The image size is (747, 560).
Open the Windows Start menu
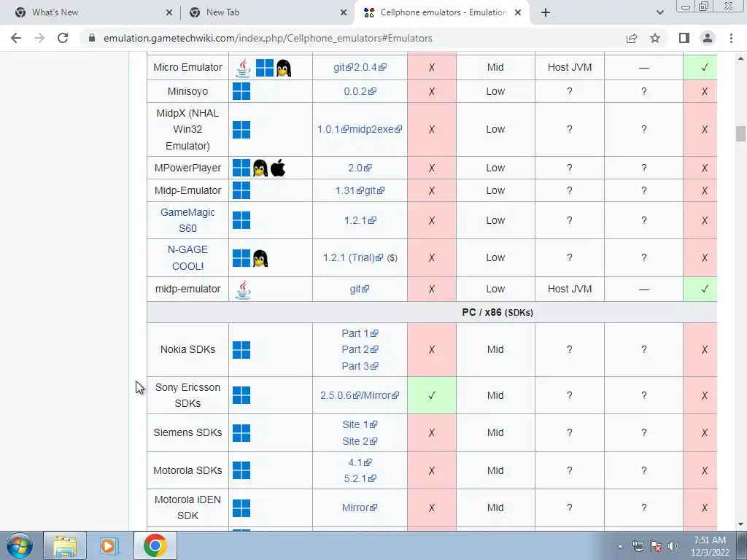click(19, 545)
